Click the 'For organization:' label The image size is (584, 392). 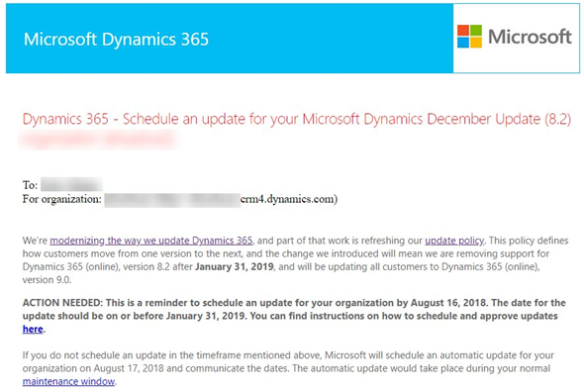point(61,199)
